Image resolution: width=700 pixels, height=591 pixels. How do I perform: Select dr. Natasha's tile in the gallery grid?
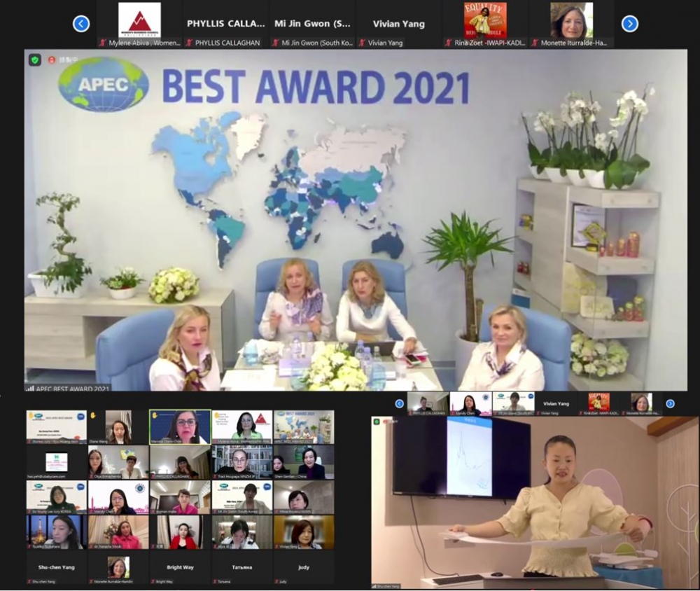(118, 532)
